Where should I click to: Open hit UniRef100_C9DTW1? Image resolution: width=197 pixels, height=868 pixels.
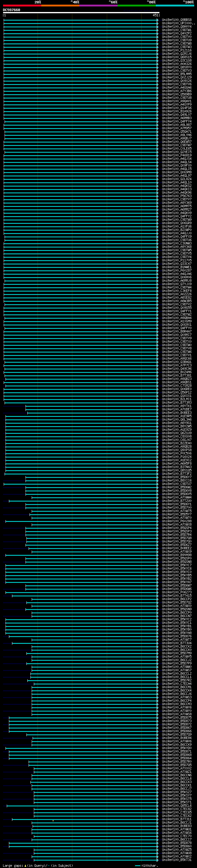(x=177, y=30)
